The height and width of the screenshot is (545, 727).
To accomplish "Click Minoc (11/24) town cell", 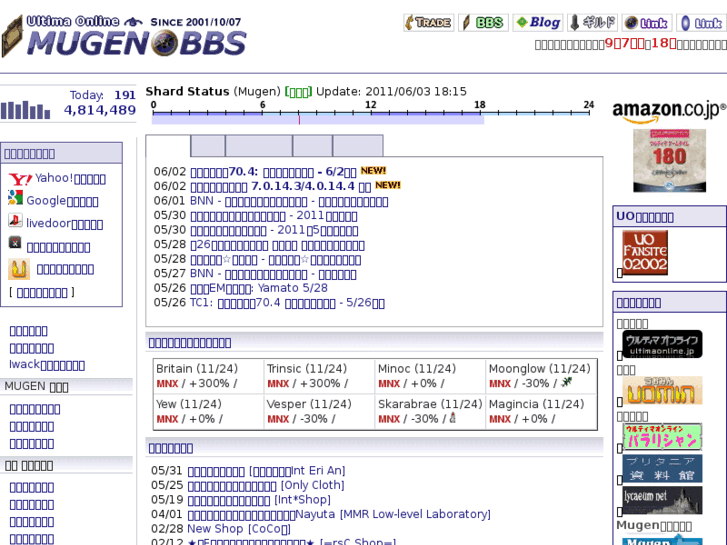I will click(430, 376).
